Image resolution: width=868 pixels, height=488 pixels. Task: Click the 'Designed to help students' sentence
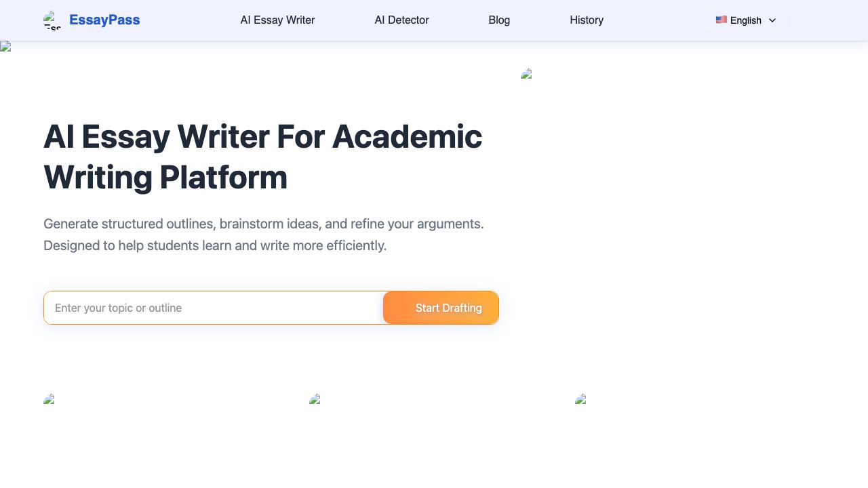pos(215,245)
